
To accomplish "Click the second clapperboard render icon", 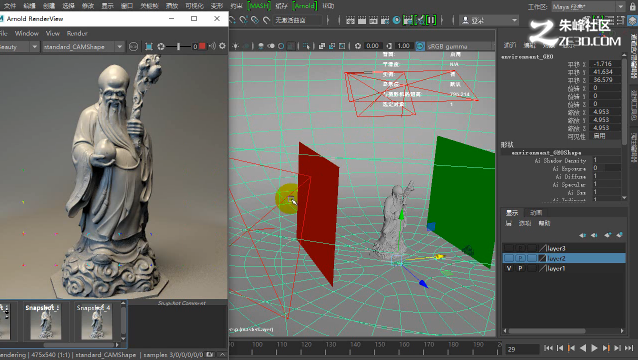I will (x=361, y=20).
